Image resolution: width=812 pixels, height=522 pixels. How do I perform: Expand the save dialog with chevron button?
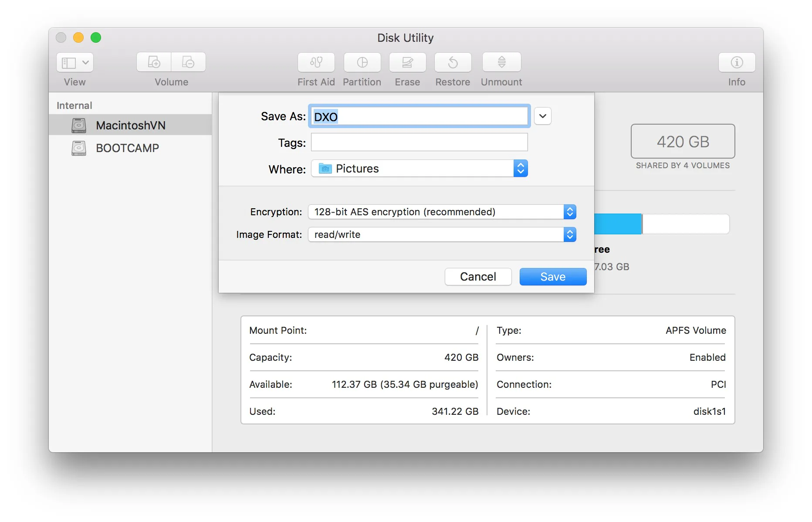tap(543, 116)
